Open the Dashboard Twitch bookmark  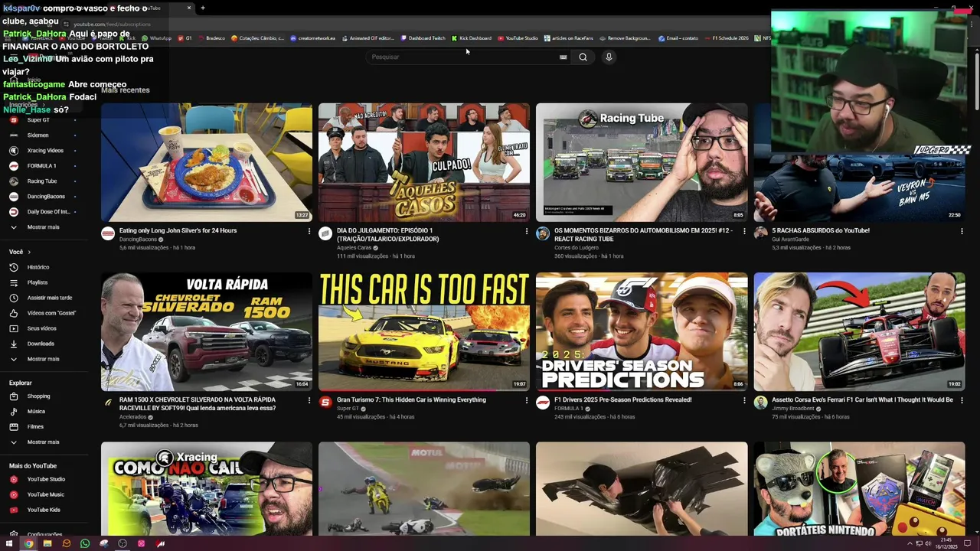pos(423,38)
